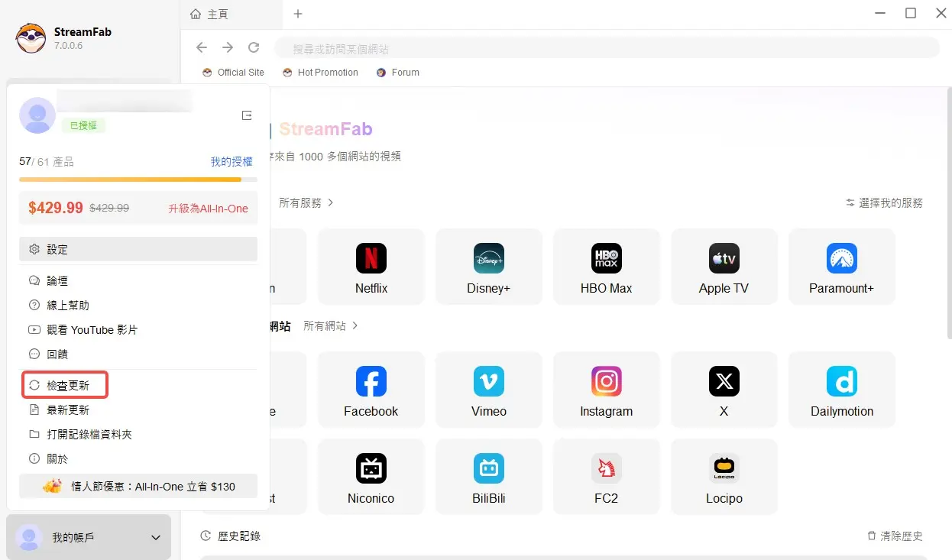The image size is (952, 560).
Task: Open the FC2 site tile
Action: (x=607, y=477)
